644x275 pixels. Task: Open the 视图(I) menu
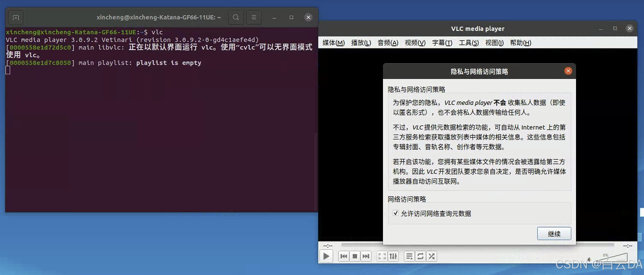point(494,43)
